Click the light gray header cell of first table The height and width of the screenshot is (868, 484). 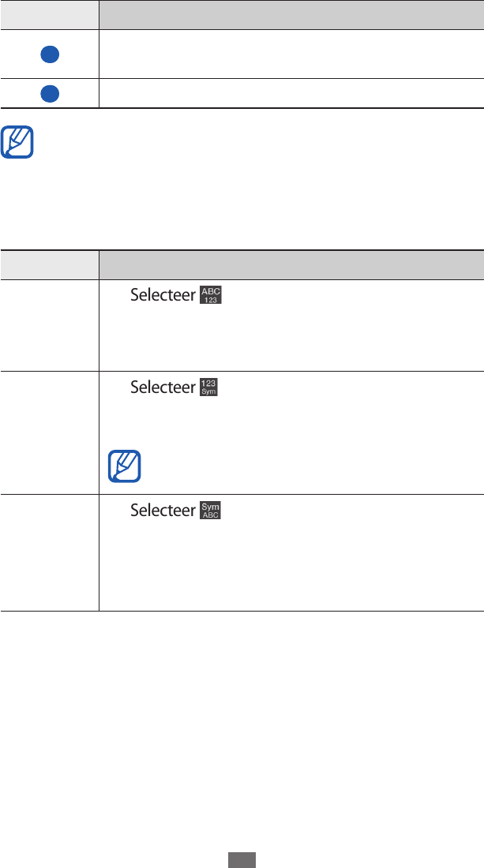tap(49, 15)
